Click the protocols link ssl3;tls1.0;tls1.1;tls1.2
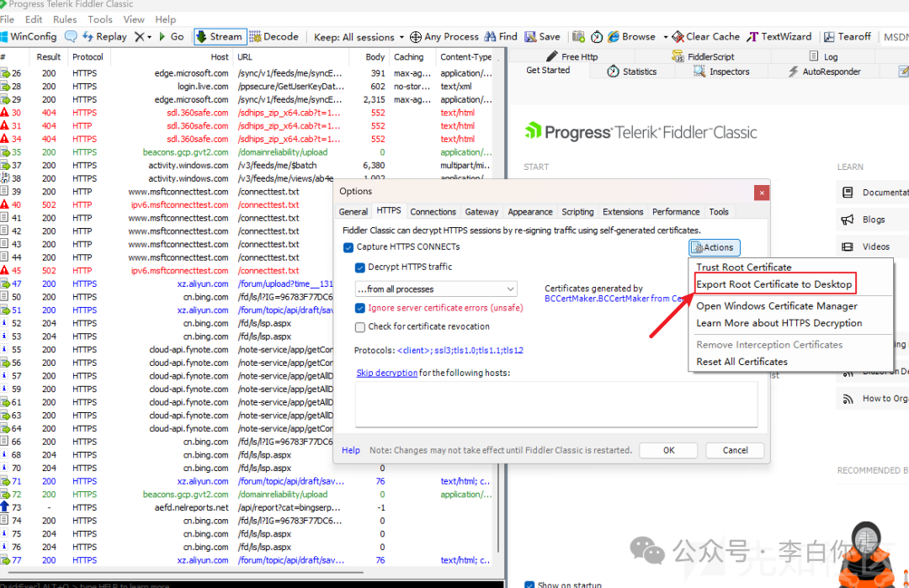 point(460,351)
